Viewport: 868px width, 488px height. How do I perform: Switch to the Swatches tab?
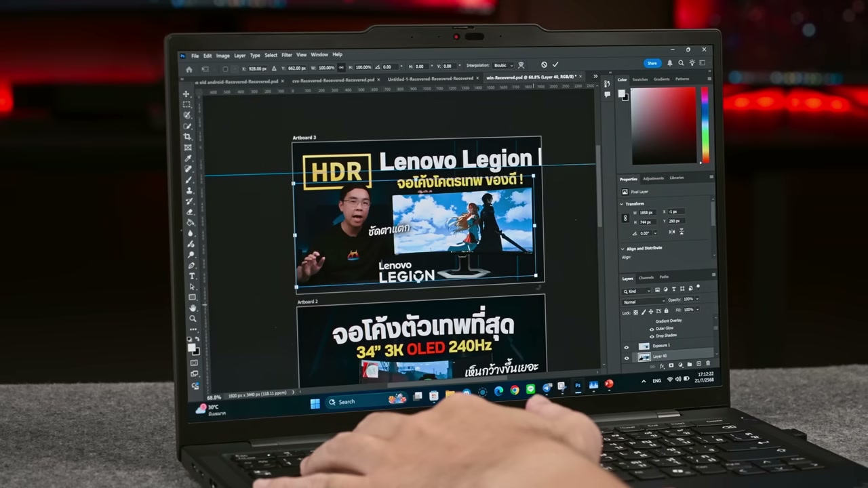(x=640, y=79)
